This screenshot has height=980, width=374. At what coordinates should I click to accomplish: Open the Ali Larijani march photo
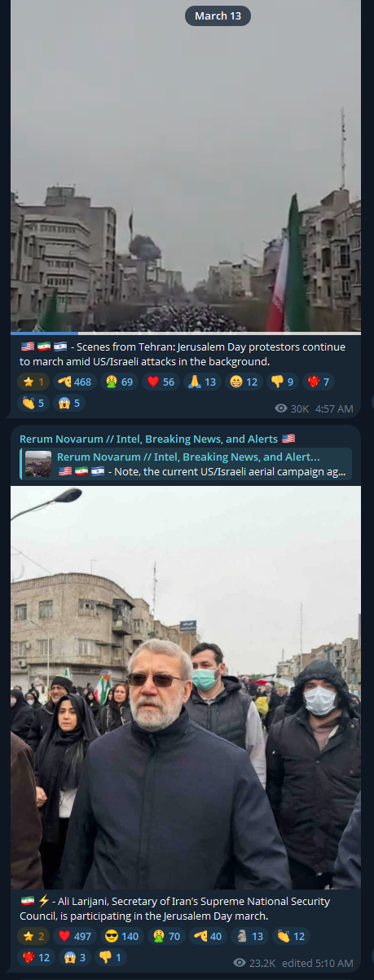pyautogui.click(x=186, y=688)
